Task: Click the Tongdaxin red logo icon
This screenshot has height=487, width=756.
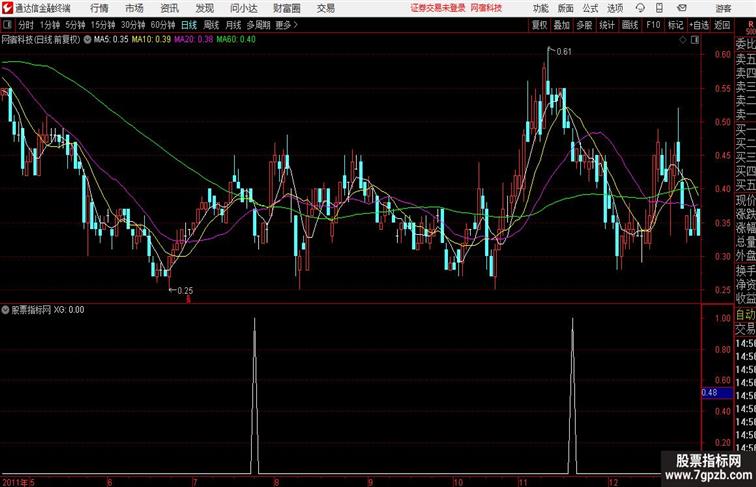Action: tap(7, 8)
